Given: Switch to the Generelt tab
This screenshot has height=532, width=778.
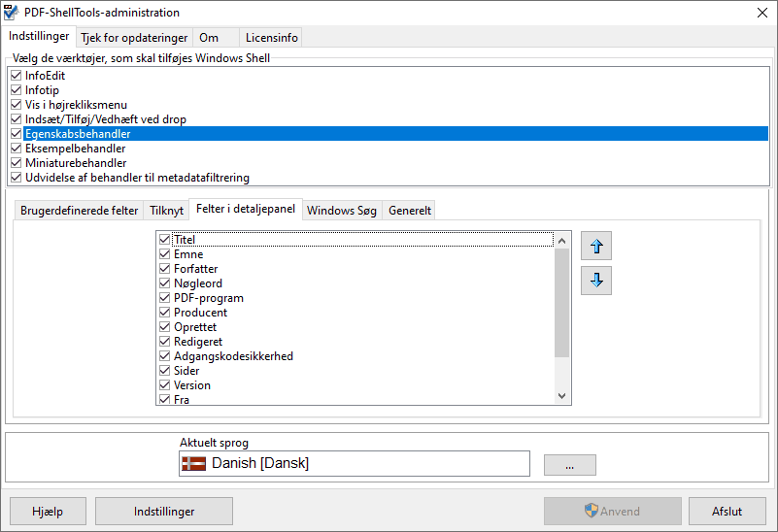Looking at the screenshot, I should click(x=410, y=211).
